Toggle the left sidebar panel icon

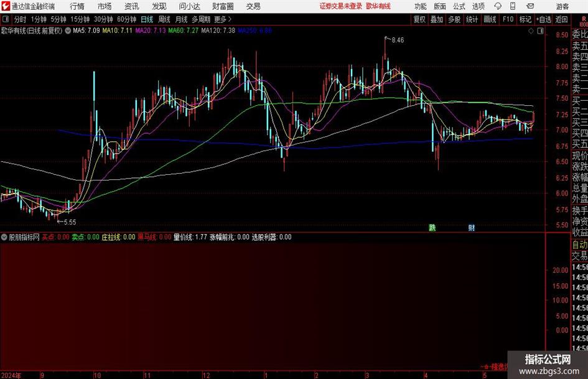[x=5, y=19]
